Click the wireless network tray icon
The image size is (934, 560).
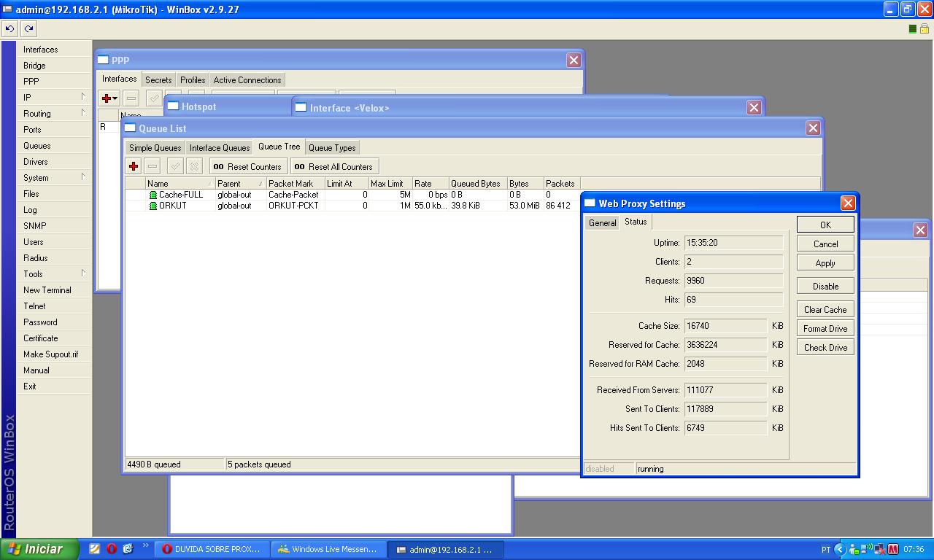pos(867,550)
